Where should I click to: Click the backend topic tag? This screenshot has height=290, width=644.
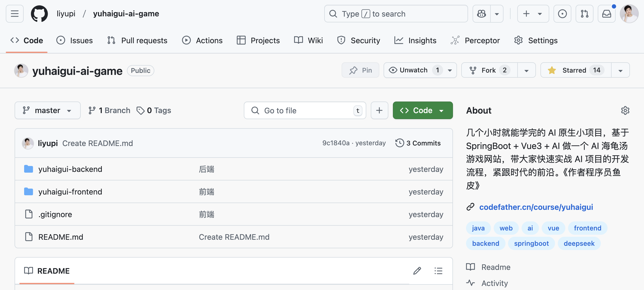486,243
